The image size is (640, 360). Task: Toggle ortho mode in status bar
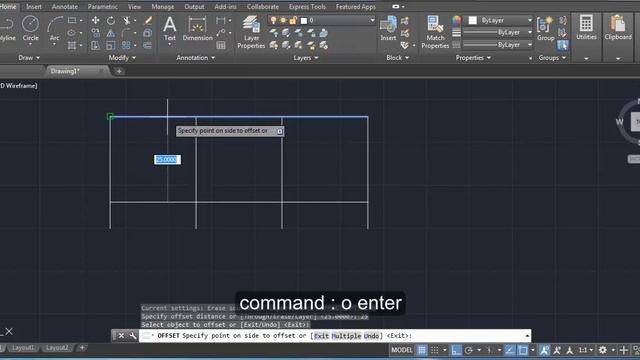(456, 350)
